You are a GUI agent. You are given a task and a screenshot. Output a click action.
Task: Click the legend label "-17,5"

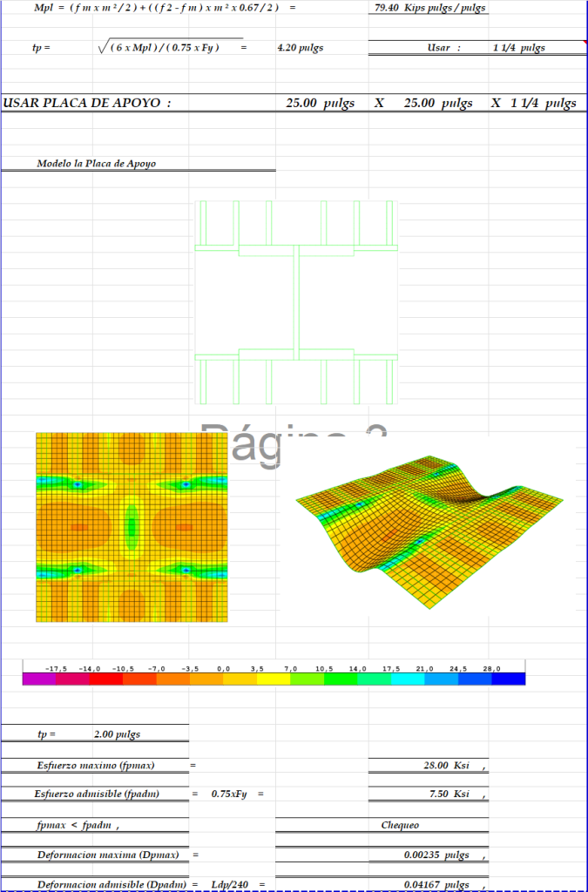coord(56,668)
